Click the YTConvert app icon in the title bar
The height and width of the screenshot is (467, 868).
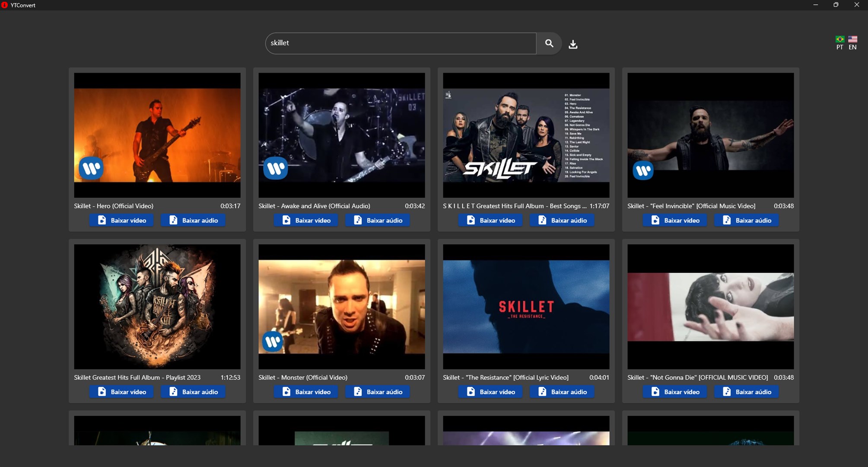point(5,5)
